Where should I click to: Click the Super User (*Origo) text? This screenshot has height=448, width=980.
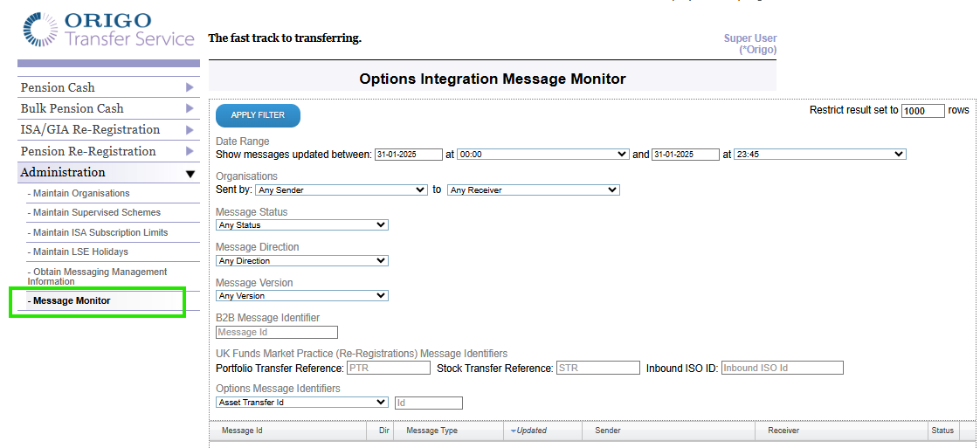[x=750, y=44]
